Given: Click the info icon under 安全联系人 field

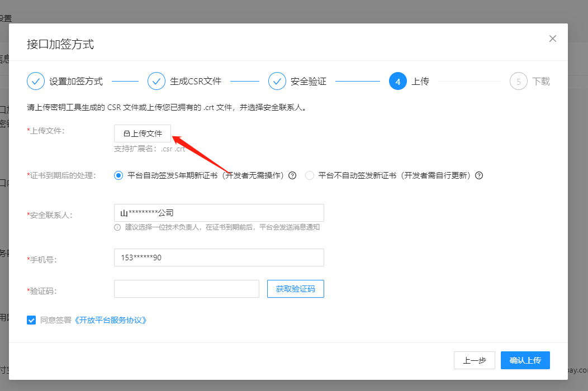Looking at the screenshot, I should click(117, 227).
